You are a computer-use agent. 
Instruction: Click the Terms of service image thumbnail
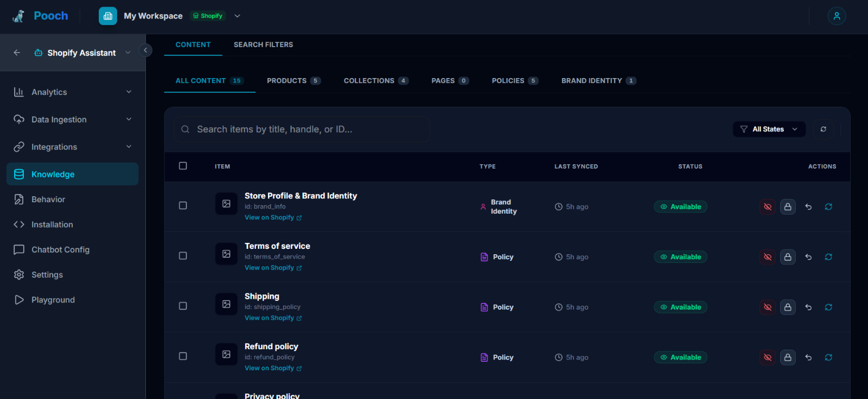coord(226,254)
